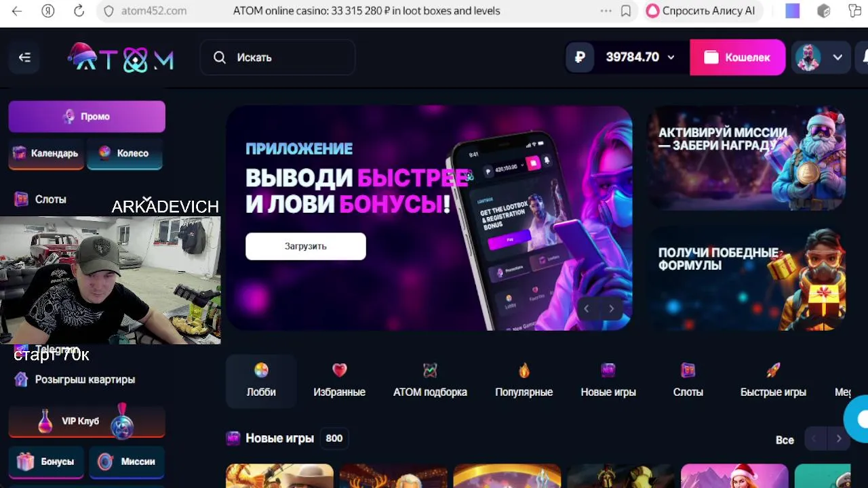Viewport: 868px width, 488px height.
Task: Open the Промо section
Action: (87, 117)
